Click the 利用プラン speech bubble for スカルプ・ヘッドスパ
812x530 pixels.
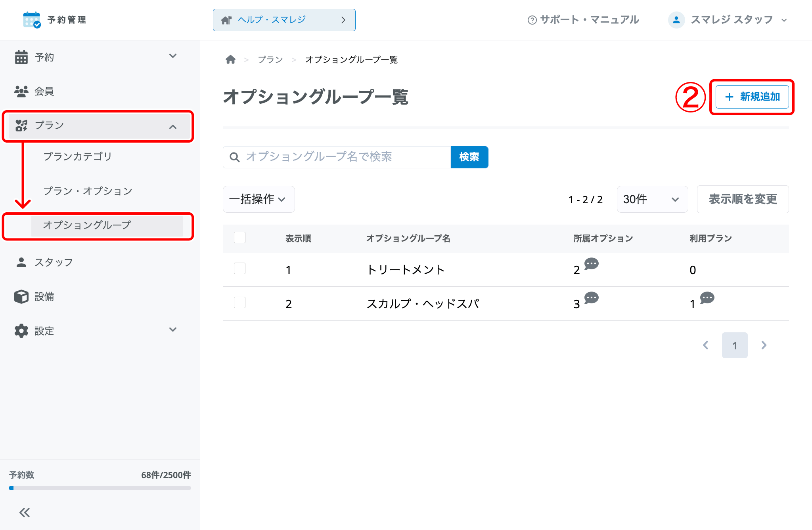[x=707, y=298]
